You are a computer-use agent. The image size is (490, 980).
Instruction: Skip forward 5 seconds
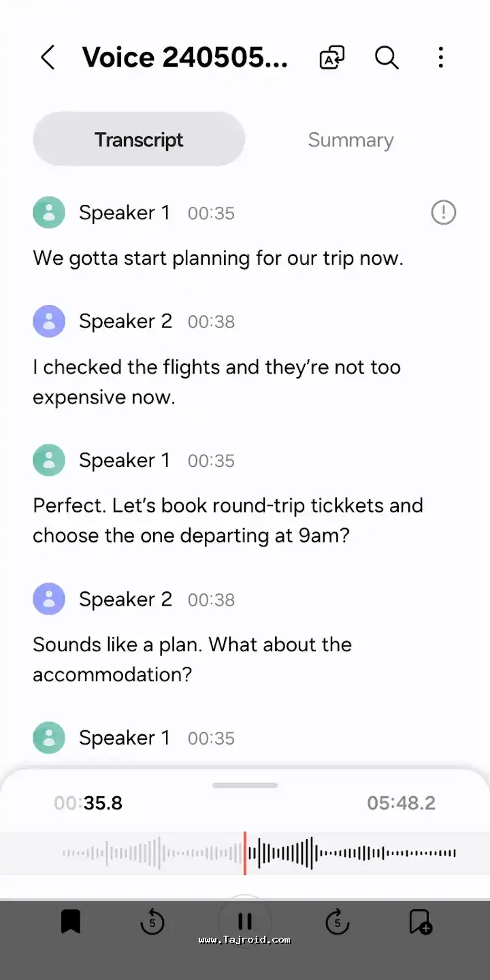(337, 922)
